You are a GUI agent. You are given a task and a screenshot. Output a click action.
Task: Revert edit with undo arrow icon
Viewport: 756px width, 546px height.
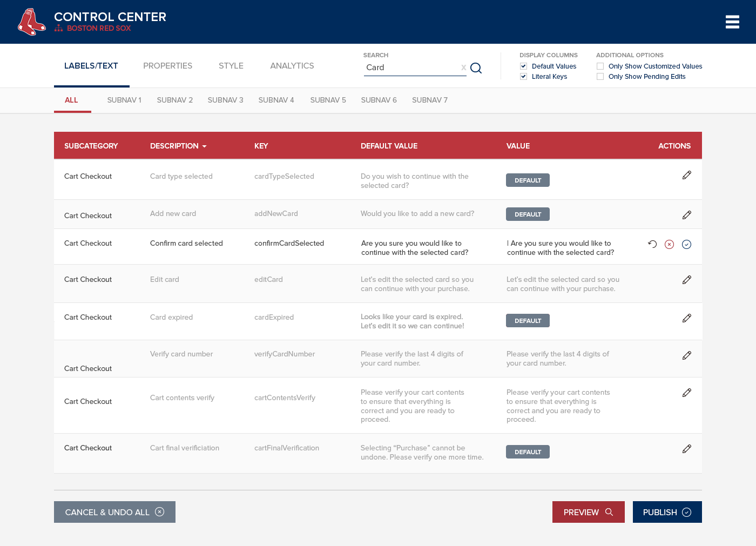pos(652,244)
